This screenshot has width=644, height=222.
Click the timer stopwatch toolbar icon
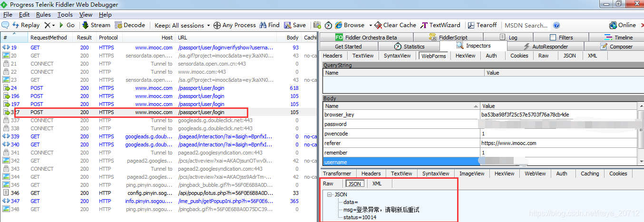coord(329,25)
